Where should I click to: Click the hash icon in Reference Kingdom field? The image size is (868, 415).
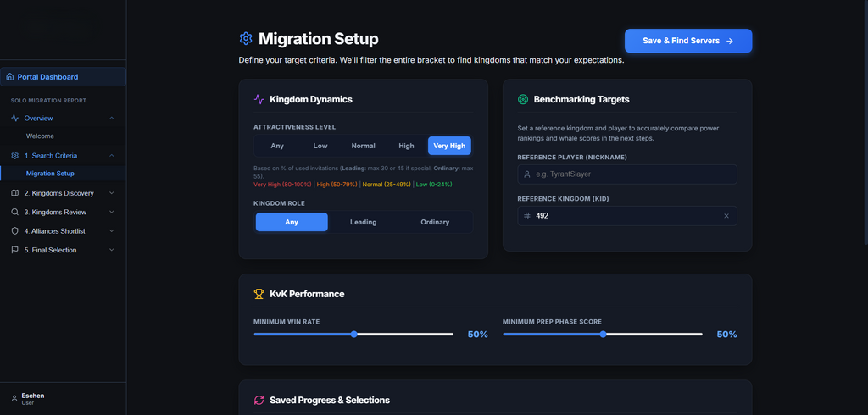tap(527, 216)
